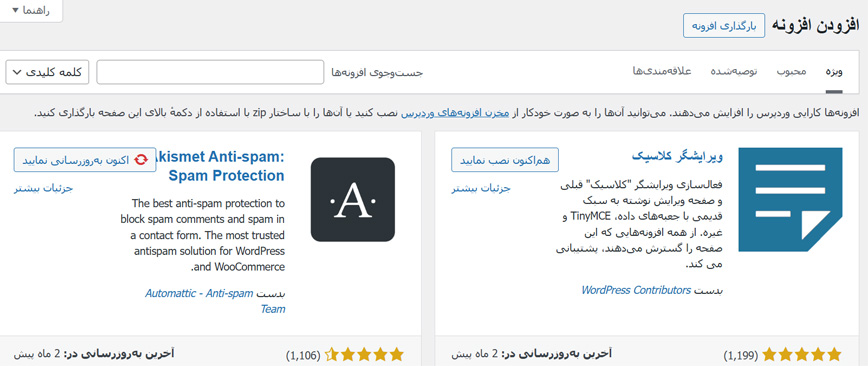This screenshot has width=868, height=366.
Task: Open the راهنما help dropdown
Action: click(x=31, y=11)
